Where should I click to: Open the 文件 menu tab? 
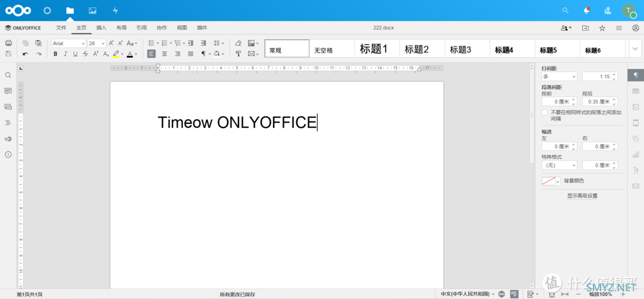[61, 28]
